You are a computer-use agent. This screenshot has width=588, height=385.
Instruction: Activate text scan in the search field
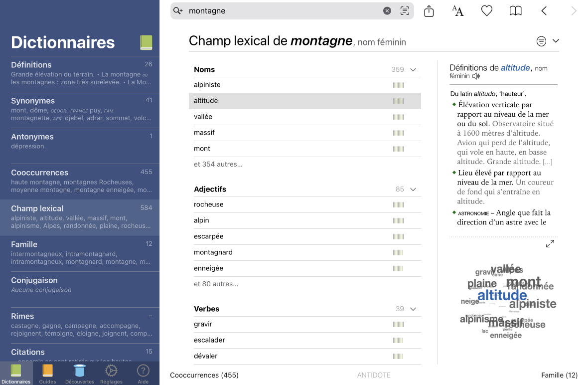click(x=405, y=10)
